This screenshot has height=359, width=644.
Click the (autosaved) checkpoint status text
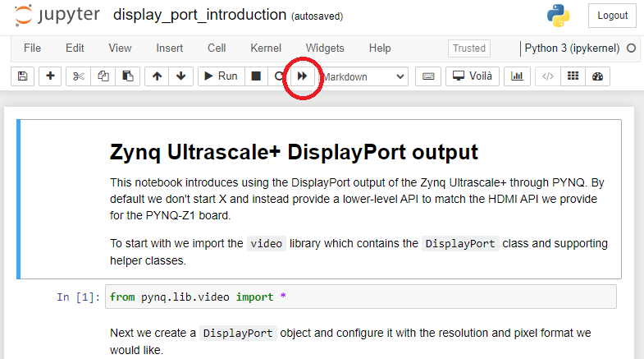[317, 16]
